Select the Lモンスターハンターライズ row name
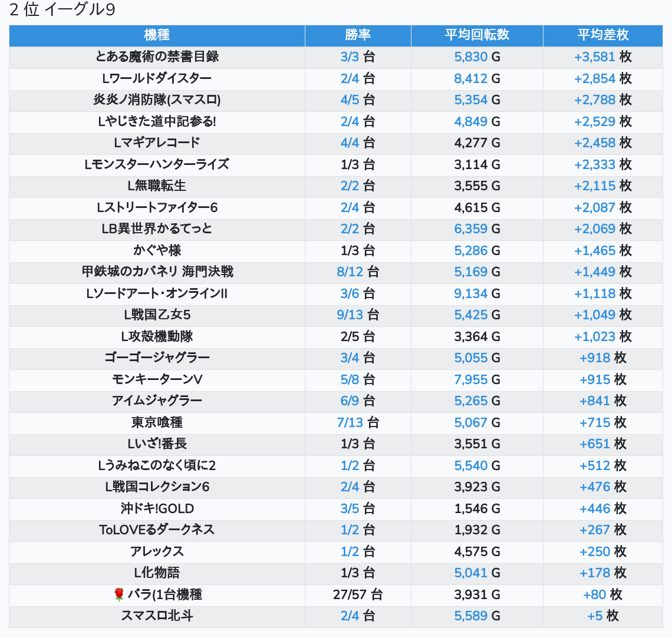Screen dimensions: 672x638 (157, 165)
